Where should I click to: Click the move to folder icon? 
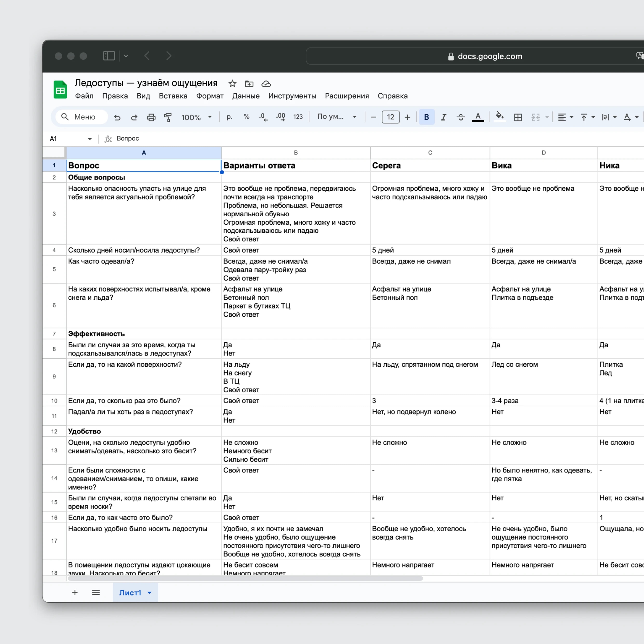(x=249, y=84)
